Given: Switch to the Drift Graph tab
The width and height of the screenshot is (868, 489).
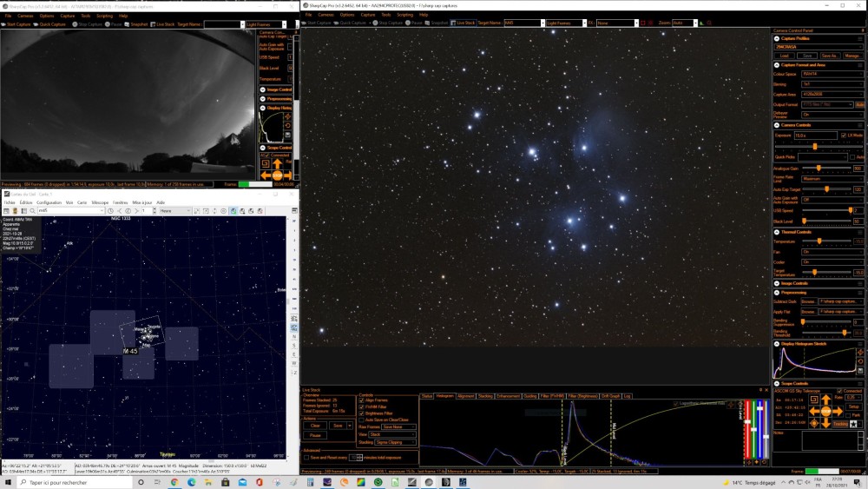Looking at the screenshot, I should [x=610, y=396].
